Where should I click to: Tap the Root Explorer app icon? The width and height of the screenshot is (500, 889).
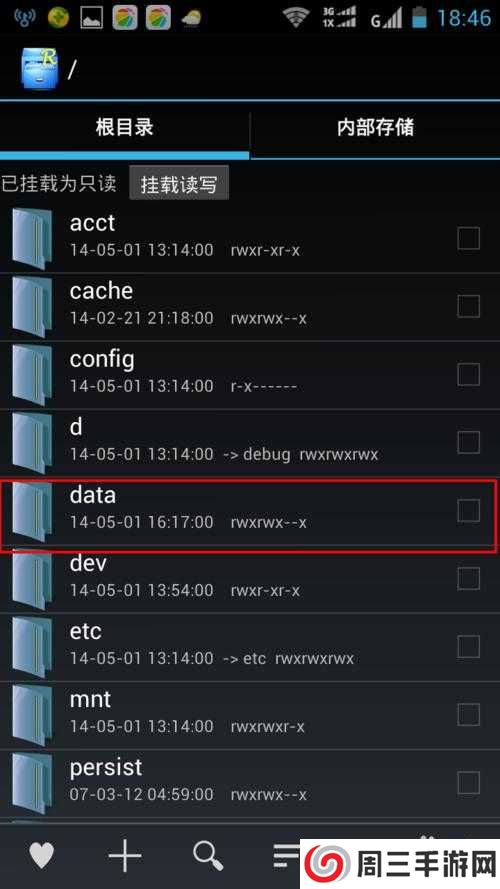coord(39,69)
